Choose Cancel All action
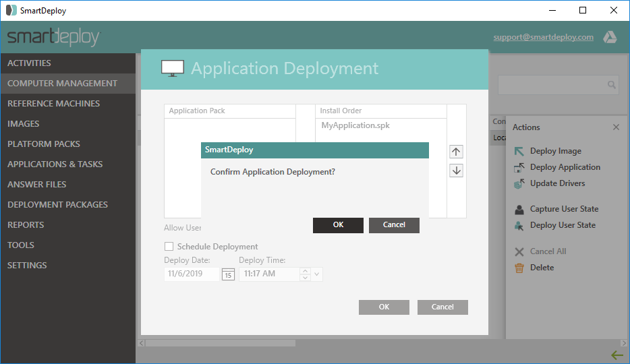The width and height of the screenshot is (630, 364). click(x=548, y=251)
